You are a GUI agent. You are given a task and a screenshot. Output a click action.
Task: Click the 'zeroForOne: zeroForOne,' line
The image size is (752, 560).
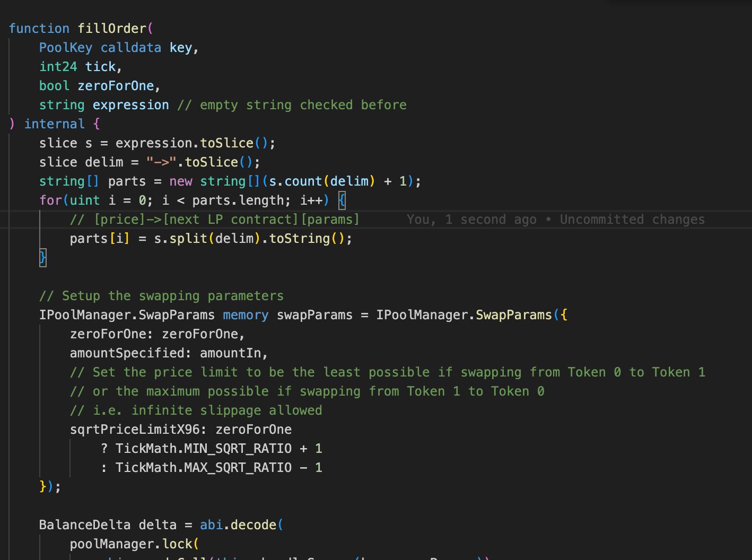click(x=158, y=334)
